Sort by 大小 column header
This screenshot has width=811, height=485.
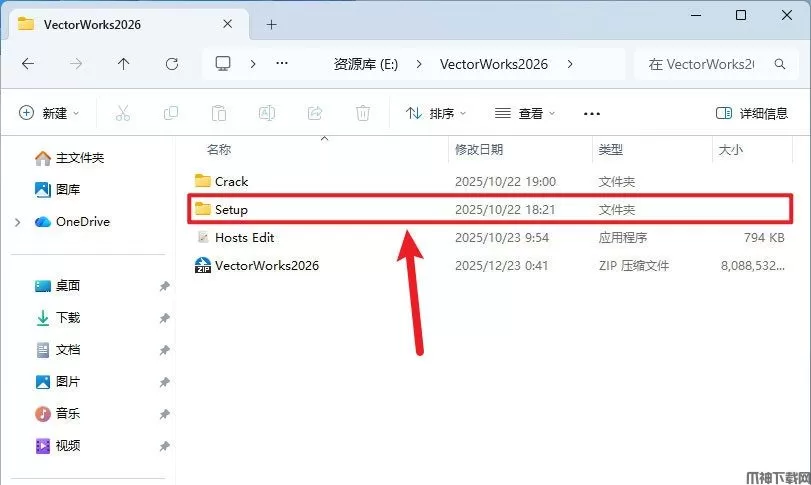[730, 149]
